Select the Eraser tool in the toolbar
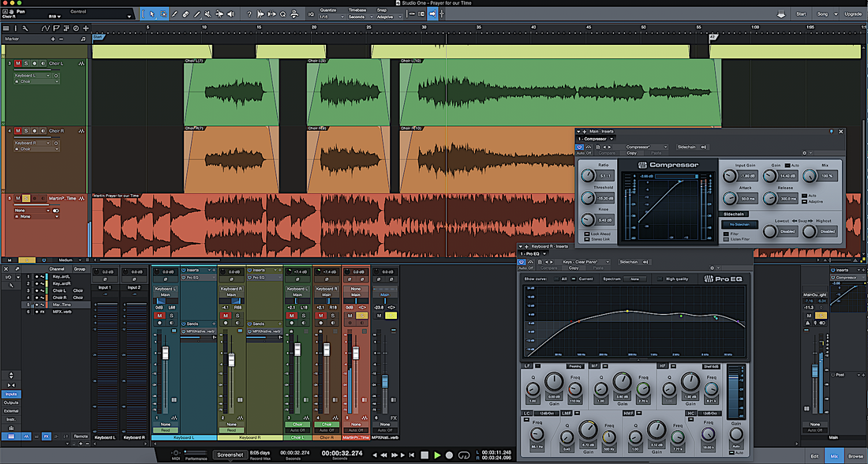868x464 pixels. tap(185, 14)
